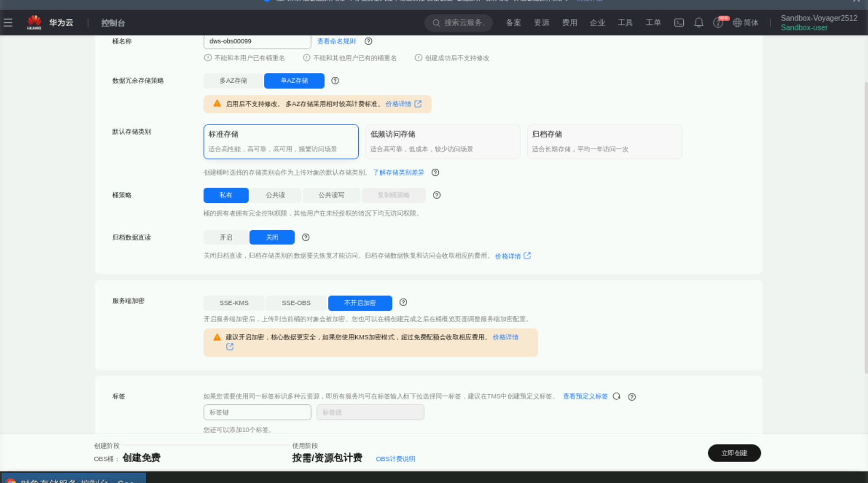Choose 低频访问存储 storage class card
The image size is (868, 483).
[x=443, y=142]
